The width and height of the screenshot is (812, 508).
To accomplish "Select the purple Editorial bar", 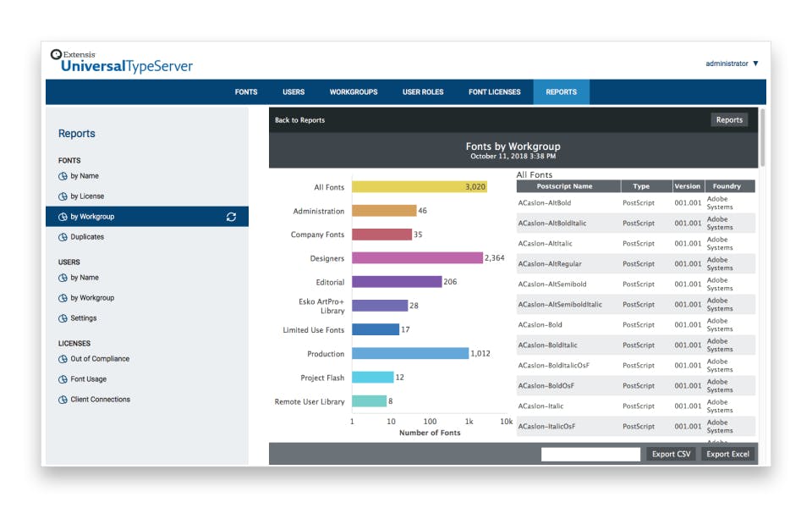I will [397, 281].
